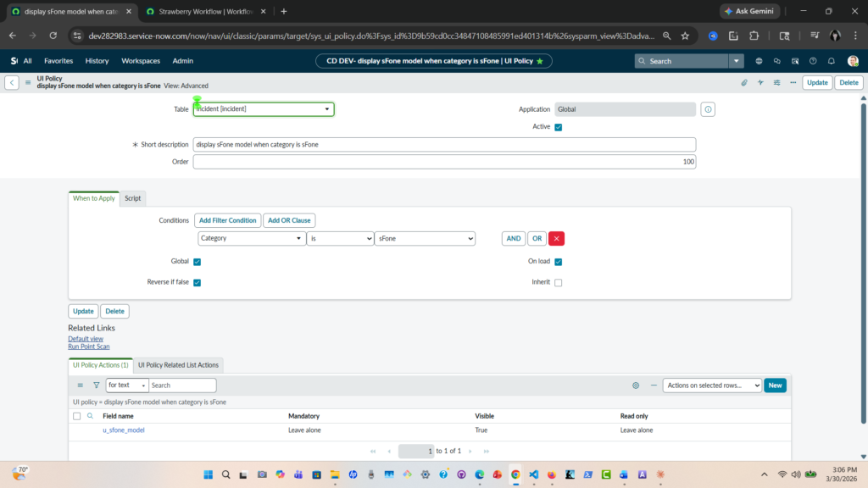Open the UI Policy Related List Actions tab
This screenshot has width=868, height=488.
178,365
